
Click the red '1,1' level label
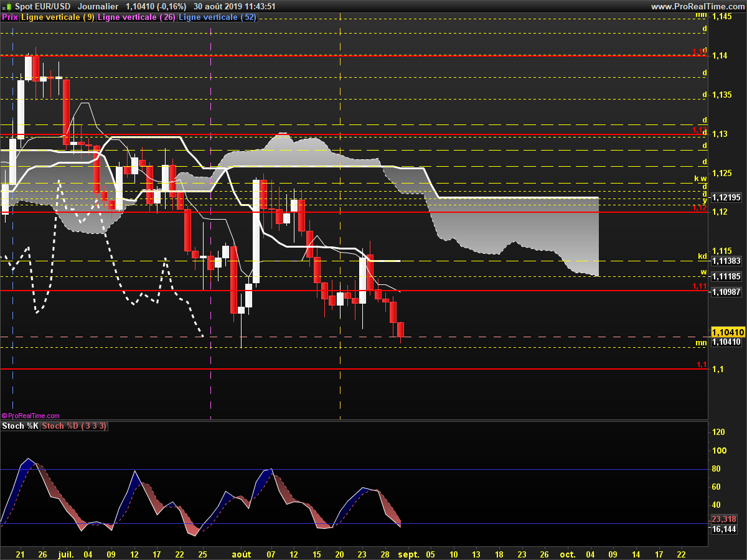click(x=702, y=365)
